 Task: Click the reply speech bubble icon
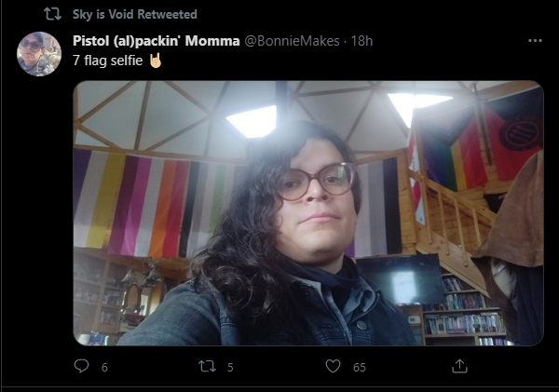click(x=81, y=366)
